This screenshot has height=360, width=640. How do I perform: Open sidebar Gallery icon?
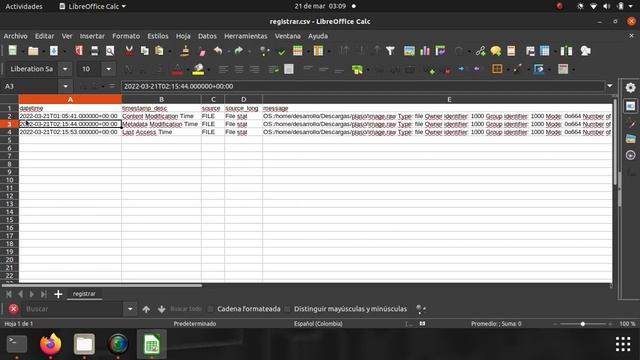tap(631, 139)
